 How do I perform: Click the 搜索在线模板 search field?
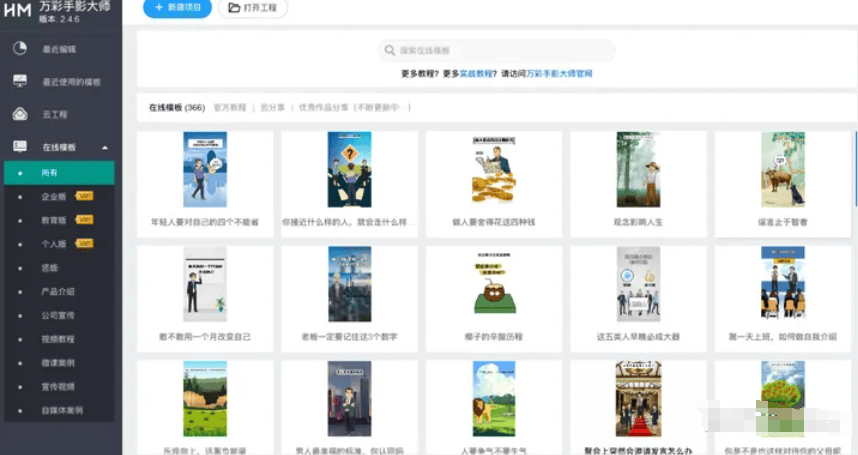pos(500,50)
